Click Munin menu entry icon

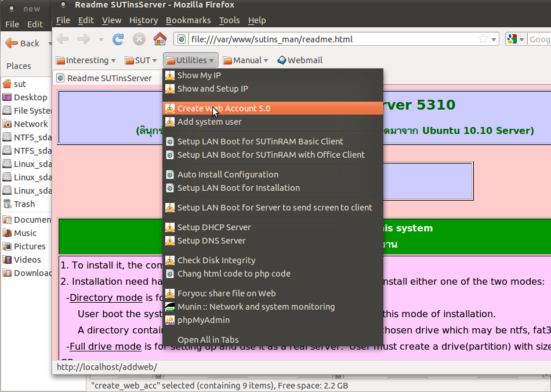click(x=170, y=307)
